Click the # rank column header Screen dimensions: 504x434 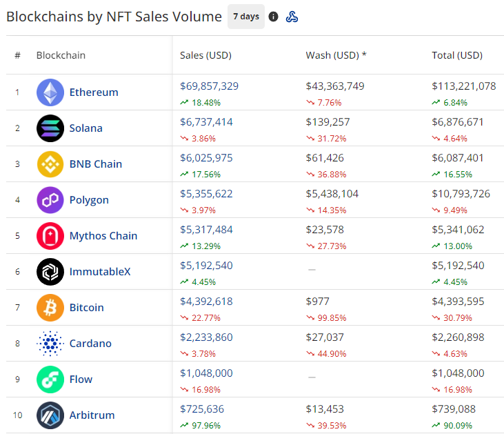click(18, 55)
